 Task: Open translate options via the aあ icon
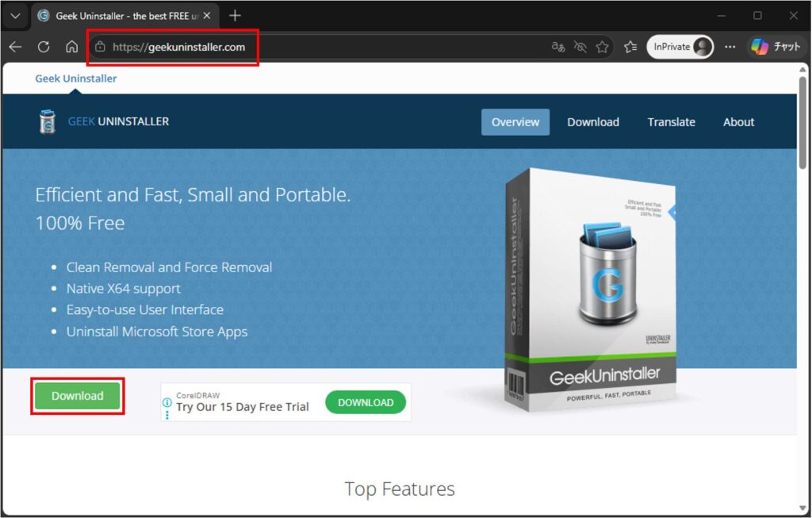coord(557,47)
